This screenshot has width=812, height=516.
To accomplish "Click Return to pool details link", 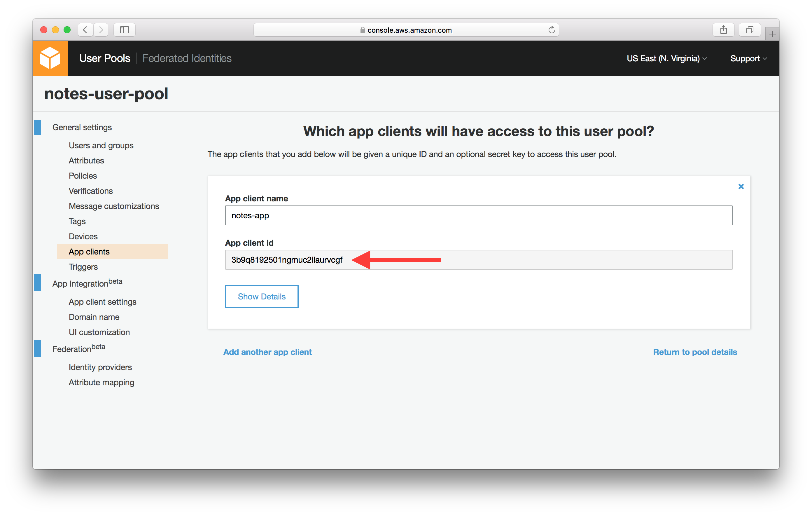I will pos(695,352).
